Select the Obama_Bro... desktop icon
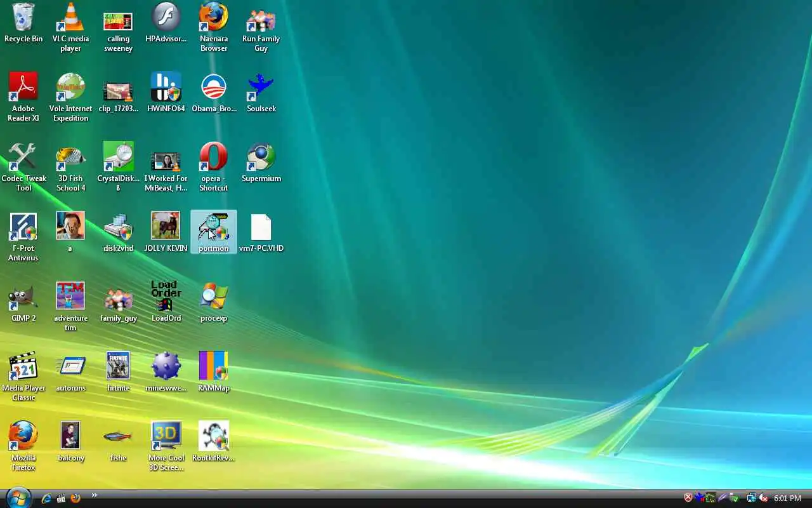Screen dimensions: 812x508 [214, 93]
